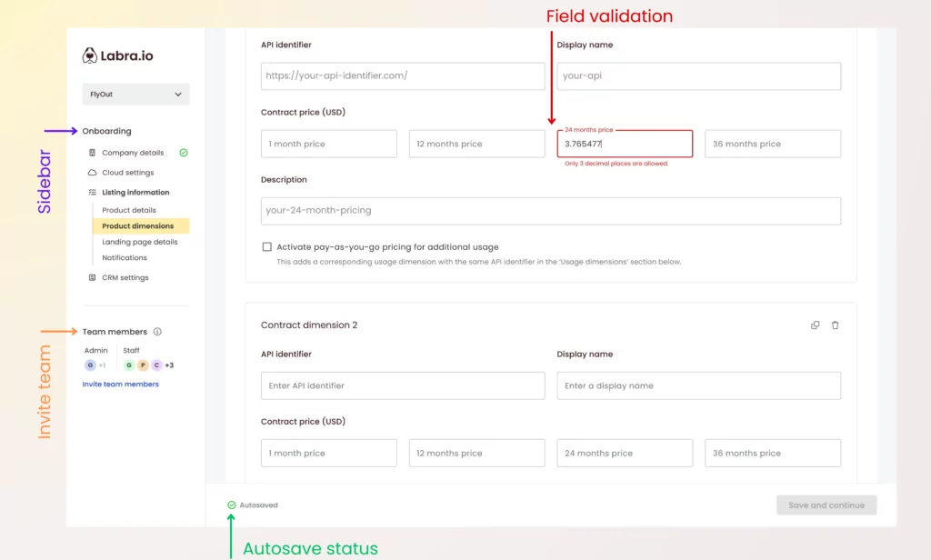Click Enter a display name field
Viewport: 931px width, 560px height.
click(699, 386)
